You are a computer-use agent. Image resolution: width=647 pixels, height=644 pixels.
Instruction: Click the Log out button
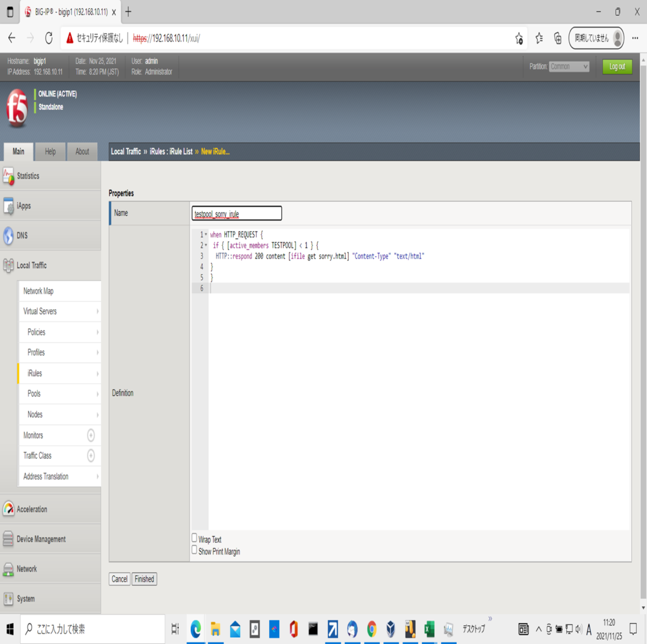coord(617,66)
